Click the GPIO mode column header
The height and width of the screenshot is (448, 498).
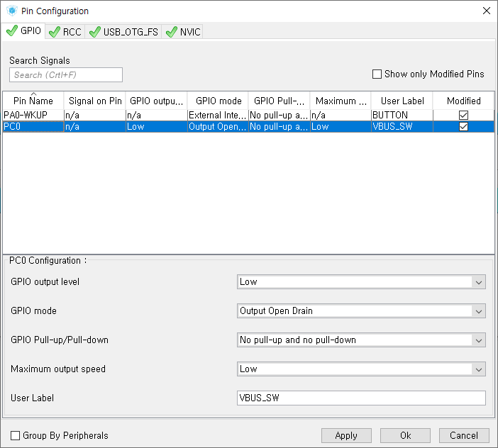(218, 101)
